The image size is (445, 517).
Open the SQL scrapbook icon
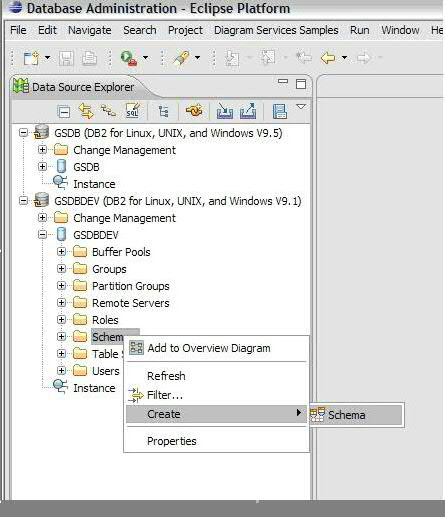point(133,111)
